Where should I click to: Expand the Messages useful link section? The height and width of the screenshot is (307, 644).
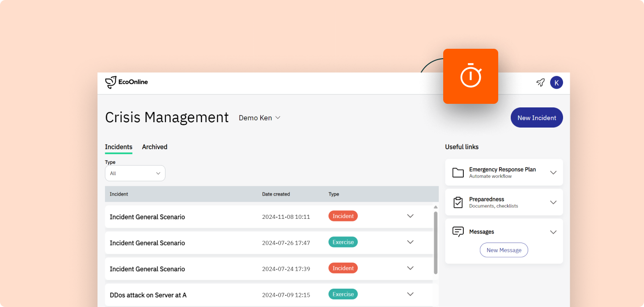pos(553,232)
